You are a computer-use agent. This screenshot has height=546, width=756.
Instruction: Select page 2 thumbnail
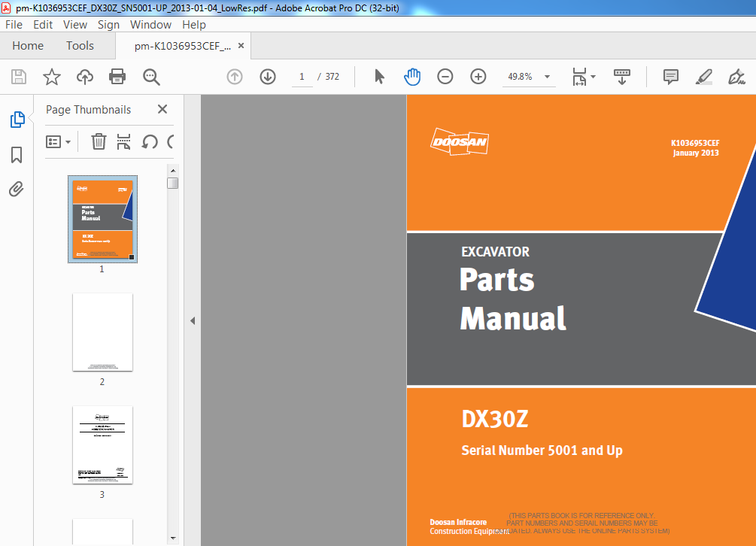[x=103, y=332]
